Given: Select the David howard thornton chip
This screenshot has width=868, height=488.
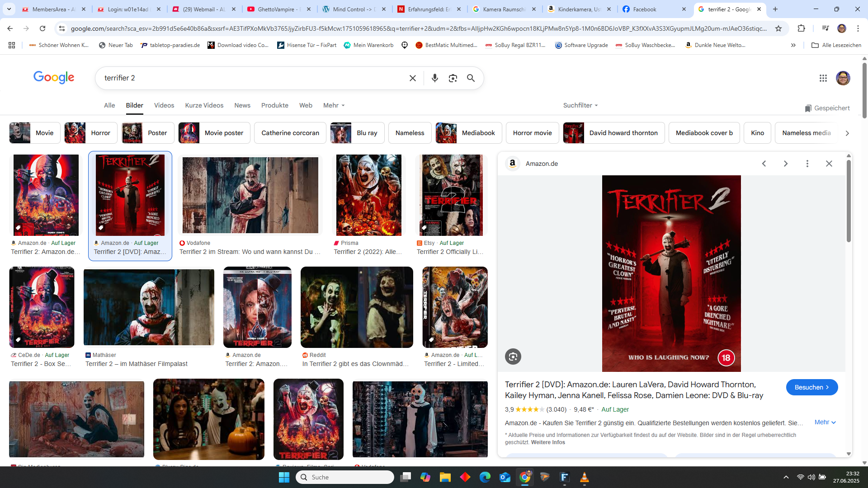Looking at the screenshot, I should (614, 133).
